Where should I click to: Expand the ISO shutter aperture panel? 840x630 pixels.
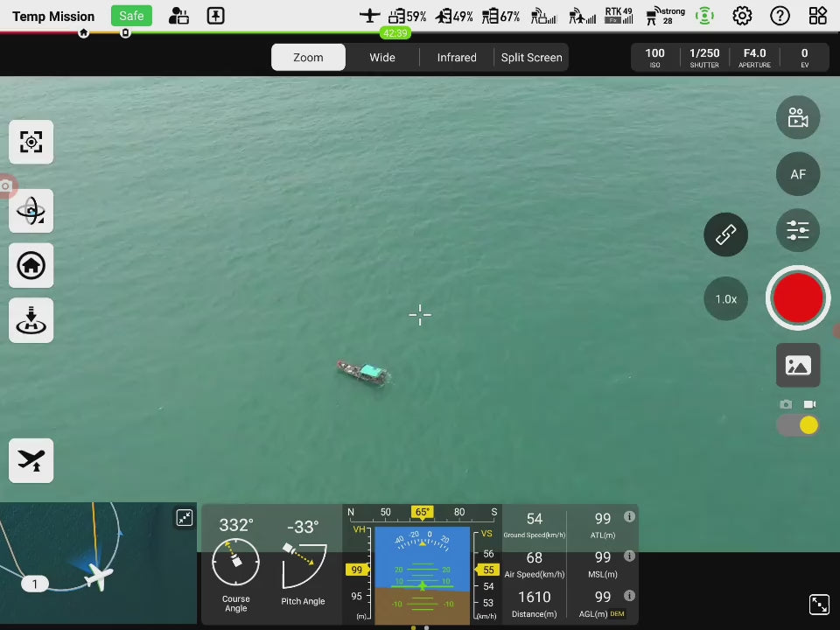point(729,58)
